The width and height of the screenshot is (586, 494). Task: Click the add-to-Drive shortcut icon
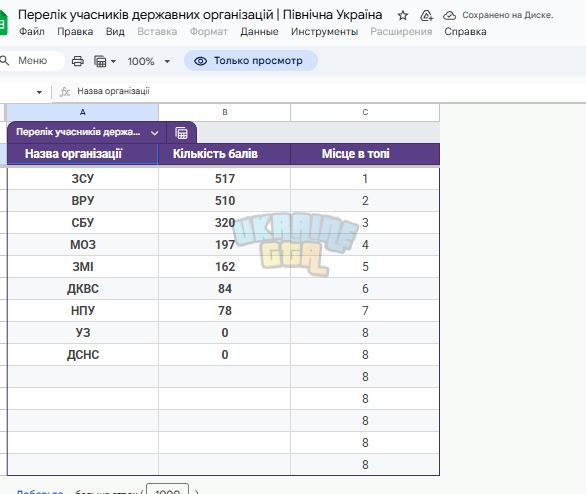tap(426, 15)
